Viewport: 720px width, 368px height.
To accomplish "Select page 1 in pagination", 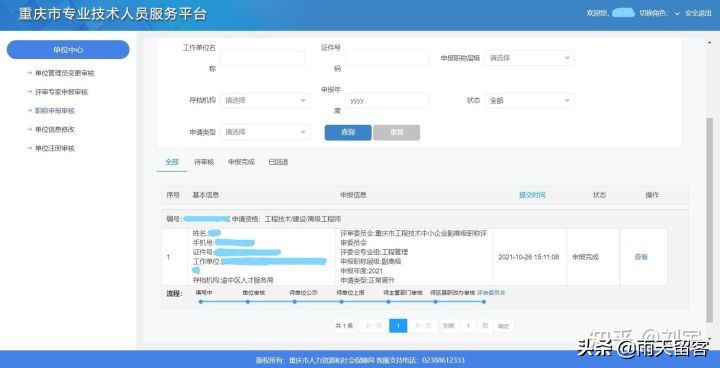I will [x=398, y=326].
